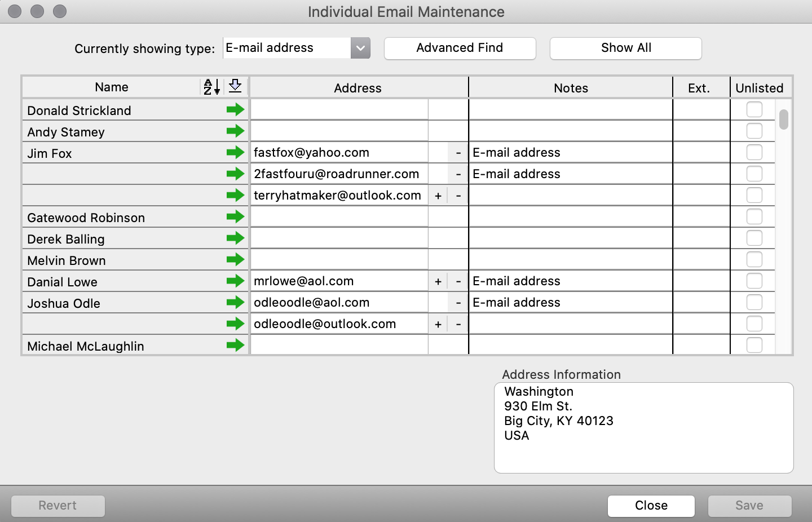The width and height of the screenshot is (812, 522).
Task: Click the green arrow beside Donald Strickland
Action: tap(235, 109)
